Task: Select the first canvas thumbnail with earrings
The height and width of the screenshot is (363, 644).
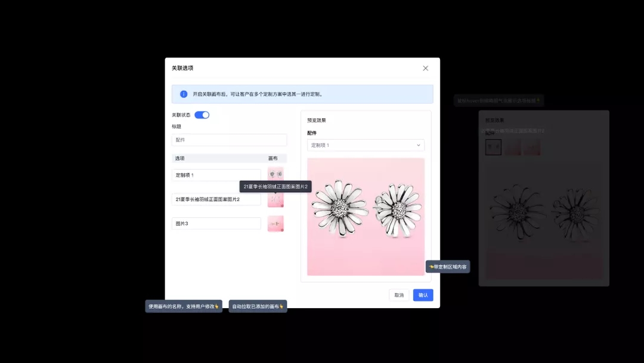Action: pos(275,174)
